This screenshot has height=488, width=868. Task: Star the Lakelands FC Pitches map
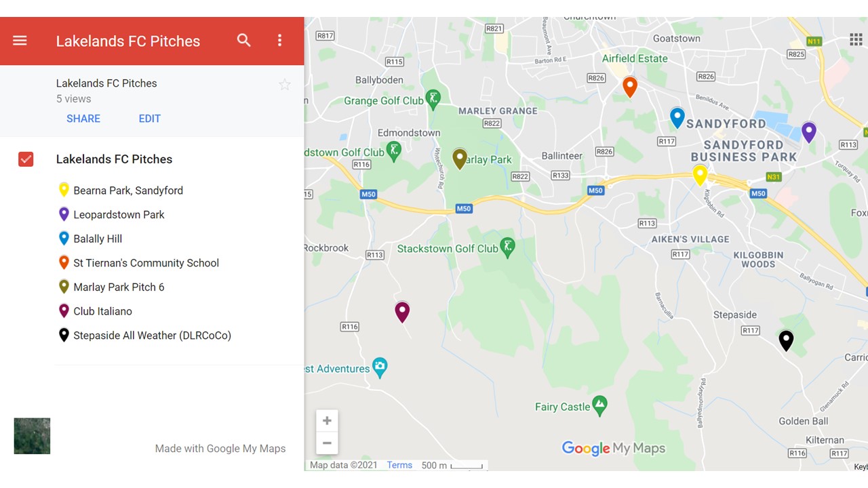click(x=285, y=85)
